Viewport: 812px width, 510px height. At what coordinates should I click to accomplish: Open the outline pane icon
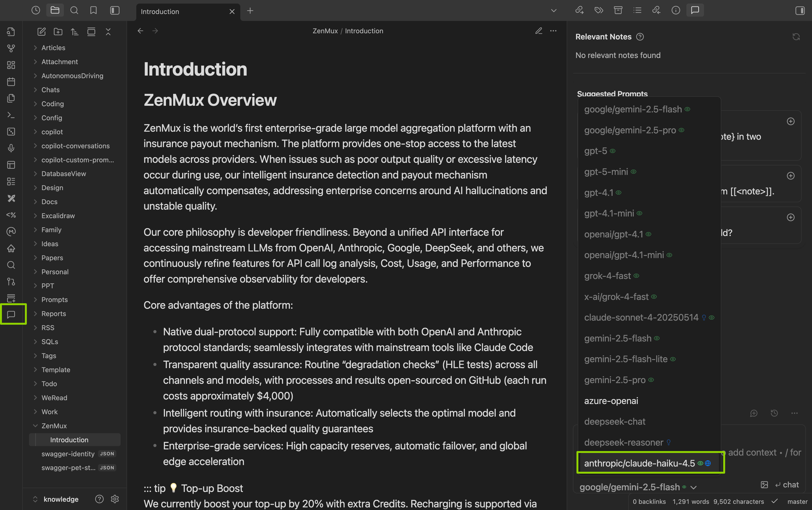[637, 10]
